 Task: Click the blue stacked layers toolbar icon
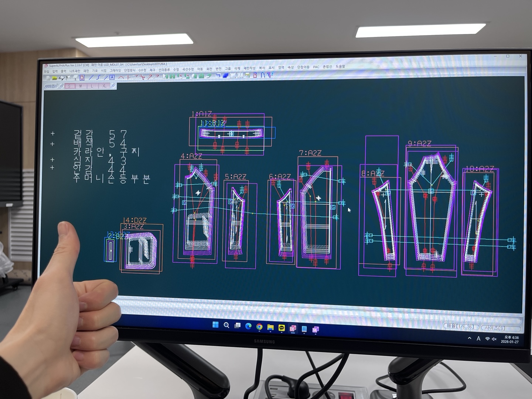point(225,76)
